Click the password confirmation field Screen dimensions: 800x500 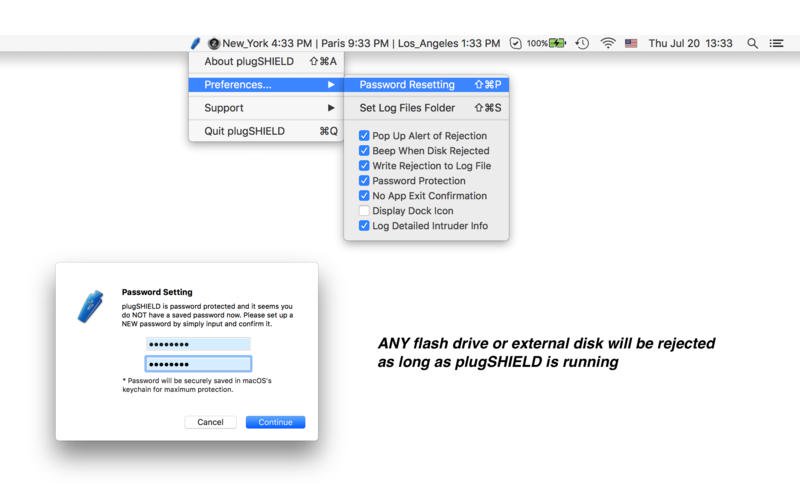pyautogui.click(x=198, y=364)
